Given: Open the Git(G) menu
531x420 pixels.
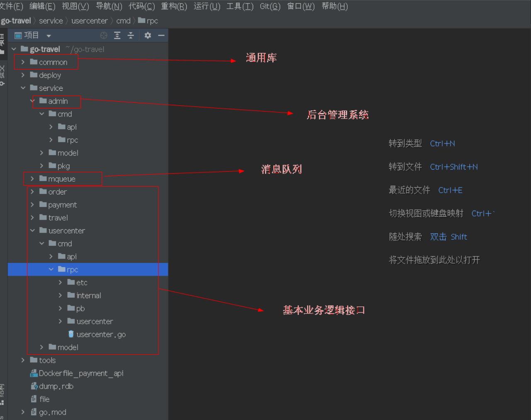Looking at the screenshot, I should click(x=270, y=6).
